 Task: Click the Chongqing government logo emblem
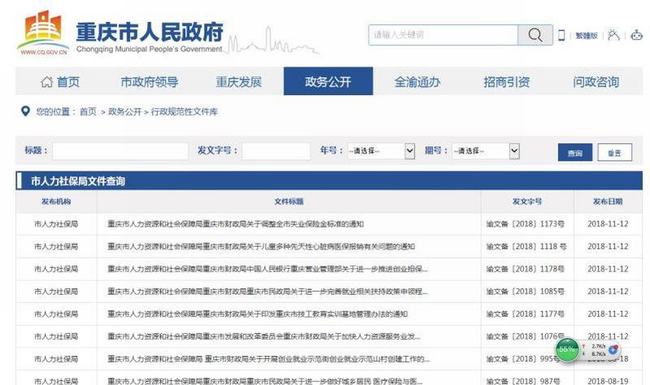coord(43,32)
